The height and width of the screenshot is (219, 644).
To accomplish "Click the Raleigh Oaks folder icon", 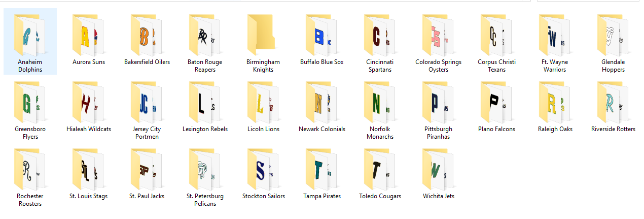I will pos(555,102).
